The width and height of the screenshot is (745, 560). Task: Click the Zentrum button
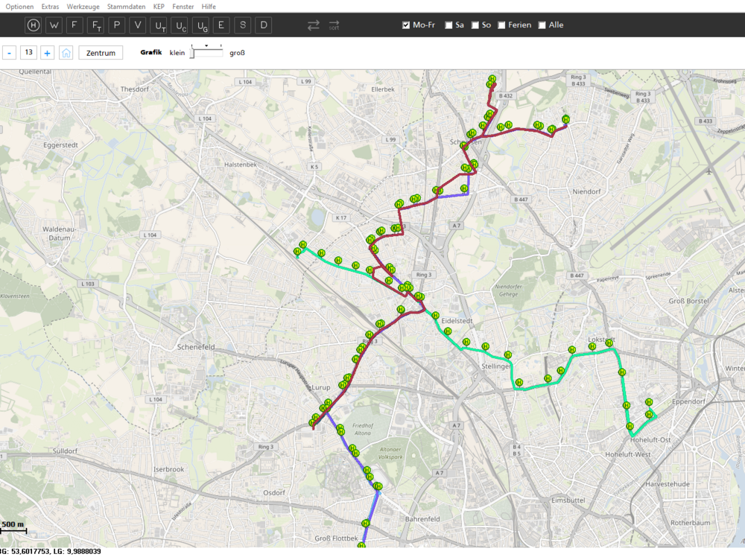[x=101, y=53]
